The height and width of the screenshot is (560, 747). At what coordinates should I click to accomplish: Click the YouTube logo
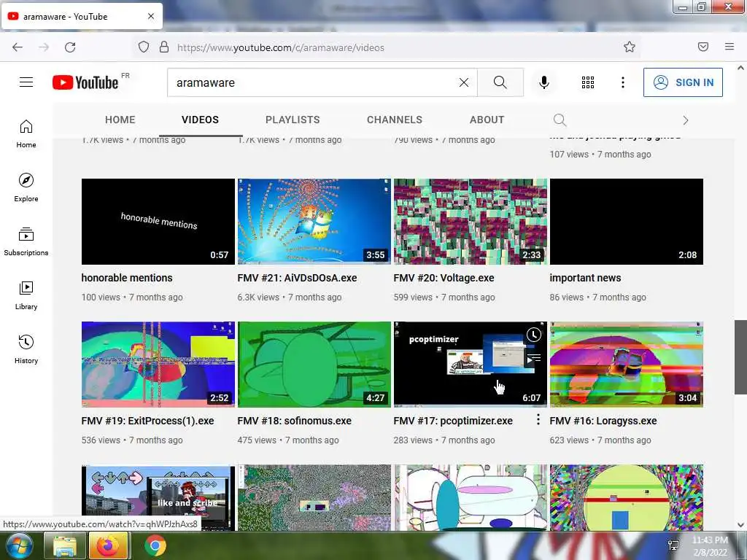tap(85, 82)
